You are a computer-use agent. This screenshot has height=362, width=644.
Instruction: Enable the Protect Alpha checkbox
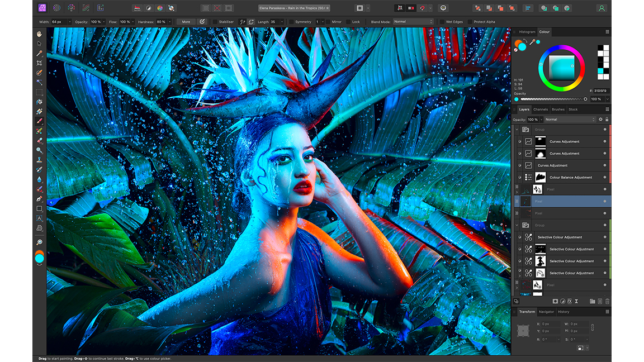click(470, 22)
